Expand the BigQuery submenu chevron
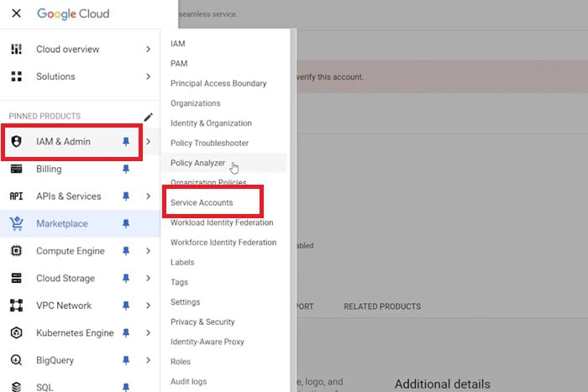Screen dimensions: 588x392 pos(148,360)
